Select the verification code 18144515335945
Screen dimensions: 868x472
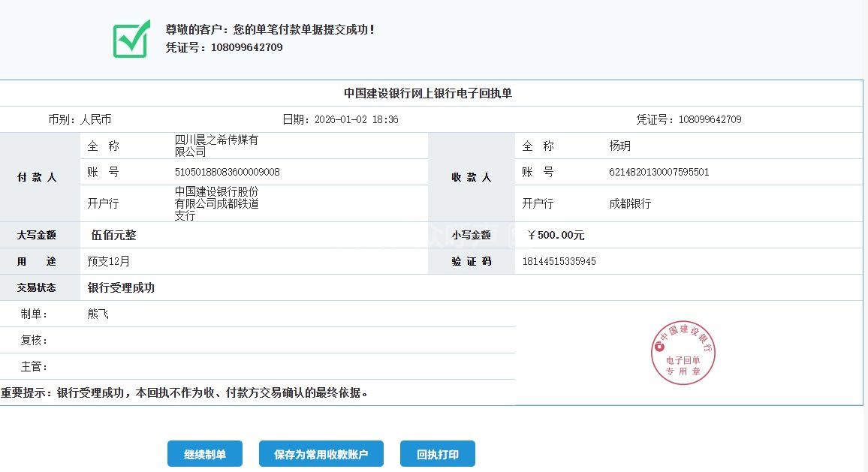click(x=559, y=261)
